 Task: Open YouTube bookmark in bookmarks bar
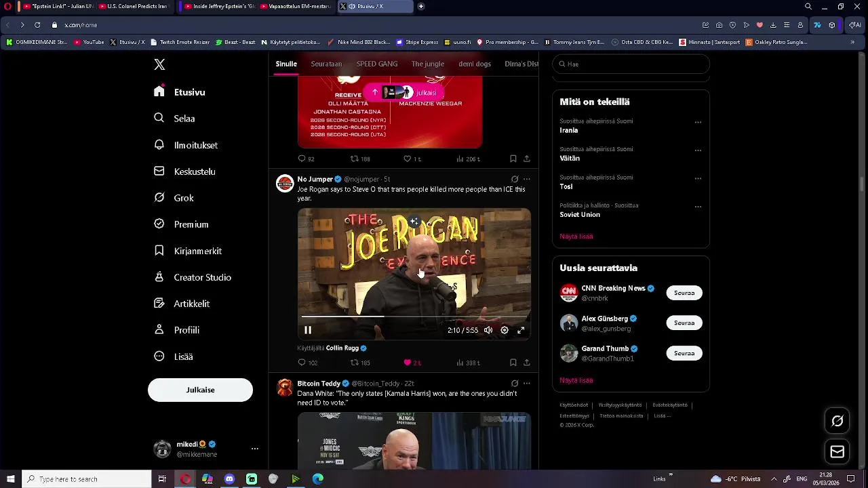[89, 42]
